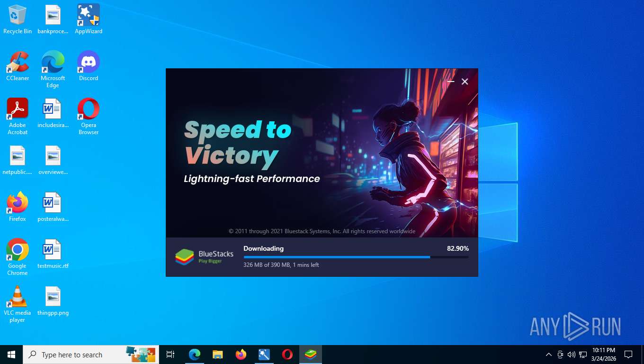
Task: Open File Explorer from the taskbar
Action: pyautogui.click(x=218, y=355)
